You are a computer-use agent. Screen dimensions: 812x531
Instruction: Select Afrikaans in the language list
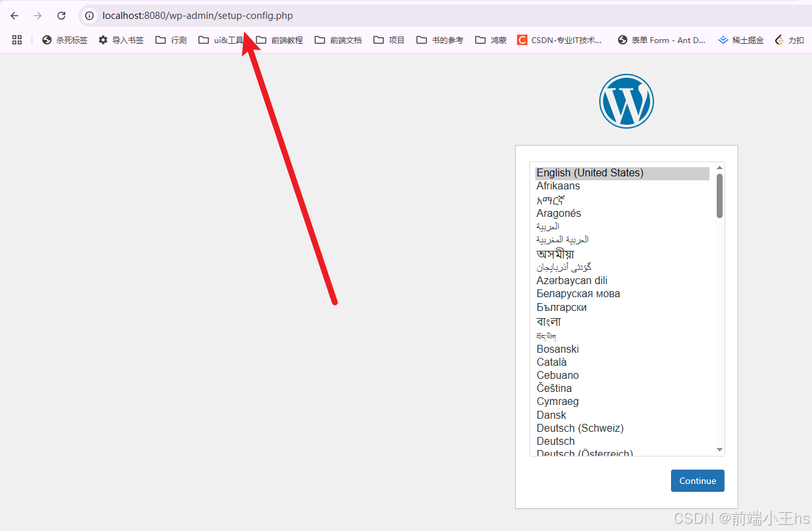tap(622, 186)
